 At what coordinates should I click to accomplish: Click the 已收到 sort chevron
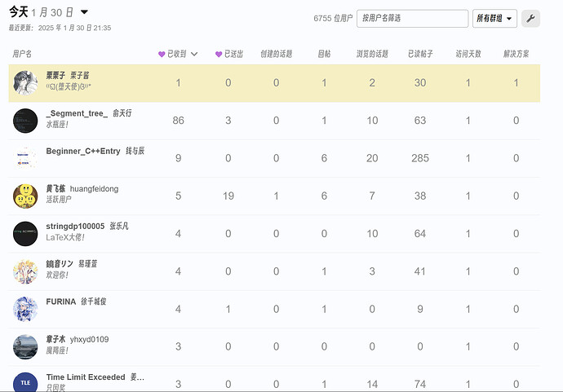194,54
